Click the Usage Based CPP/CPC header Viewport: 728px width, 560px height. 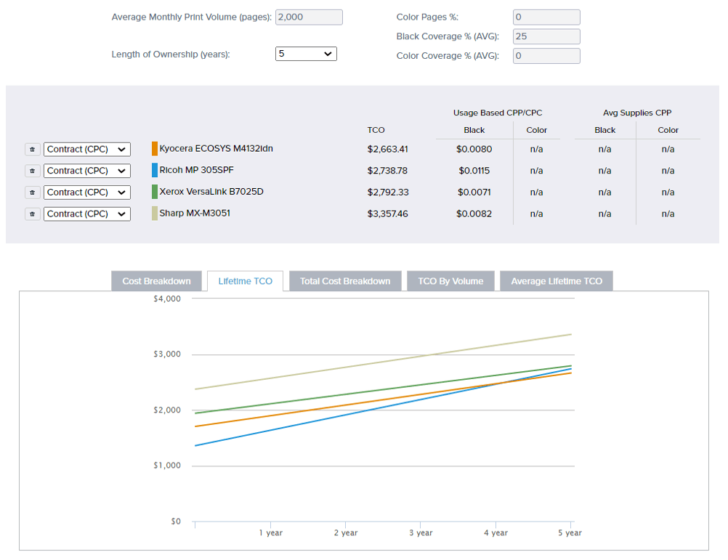(498, 113)
